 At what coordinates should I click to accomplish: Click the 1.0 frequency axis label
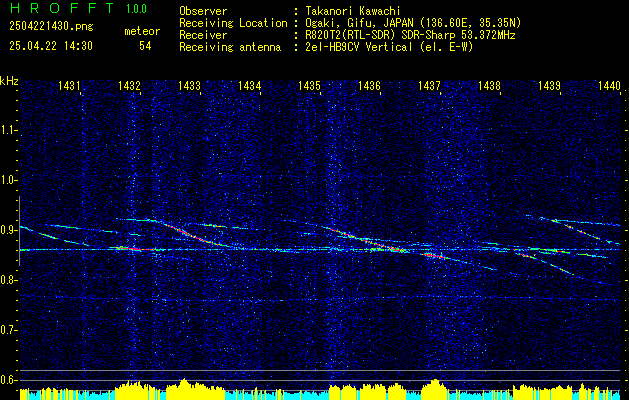pyautogui.click(x=10, y=180)
